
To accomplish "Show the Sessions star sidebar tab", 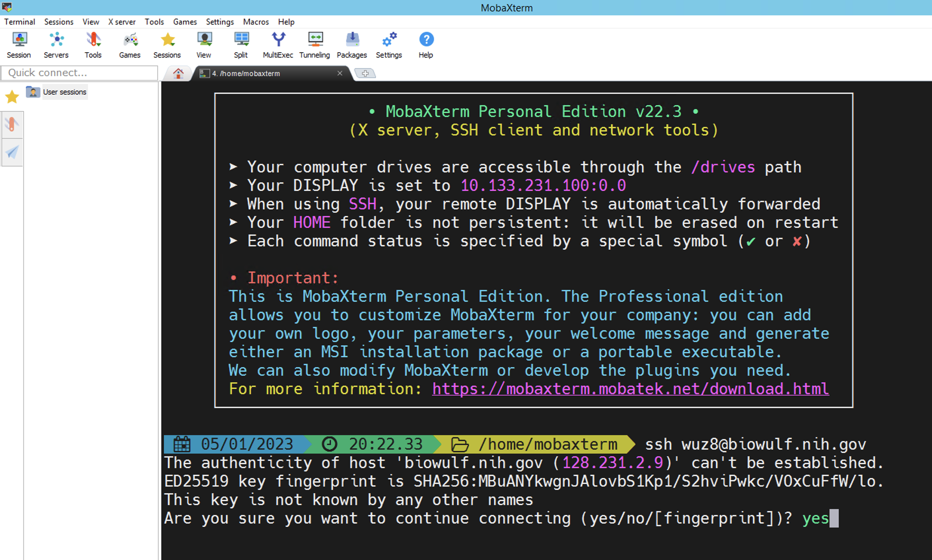I will (12, 97).
